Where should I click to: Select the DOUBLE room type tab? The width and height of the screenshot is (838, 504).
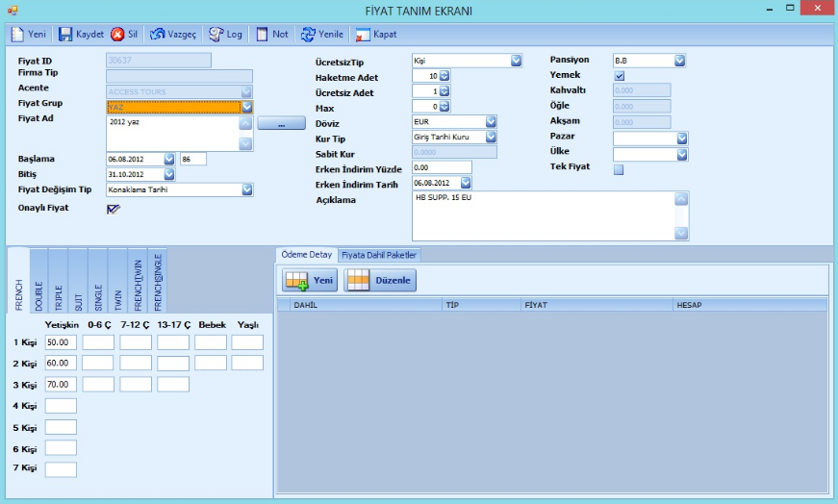pos(39,282)
